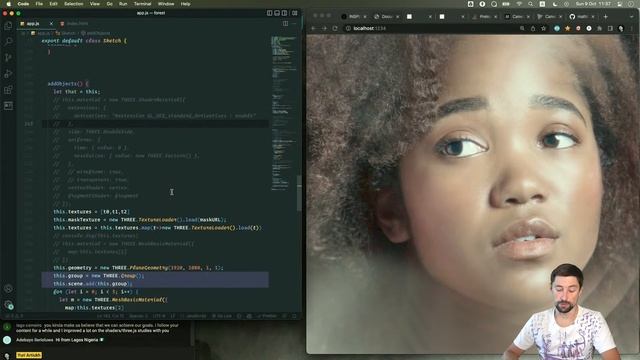Open the browser profile avatar
The width and height of the screenshot is (640, 360).
click(621, 28)
